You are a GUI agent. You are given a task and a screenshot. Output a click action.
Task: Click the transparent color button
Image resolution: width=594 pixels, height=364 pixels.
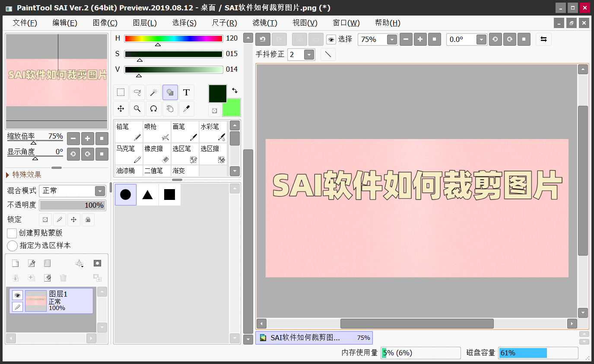tap(215, 111)
